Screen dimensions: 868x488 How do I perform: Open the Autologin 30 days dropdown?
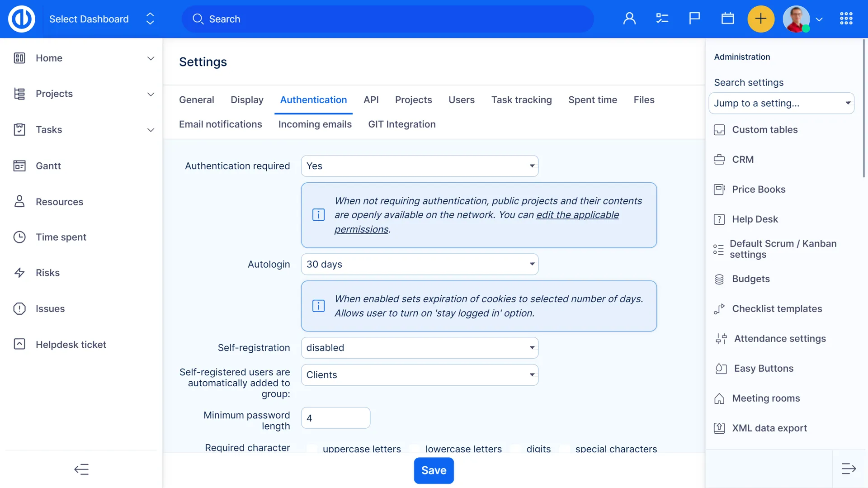point(420,264)
